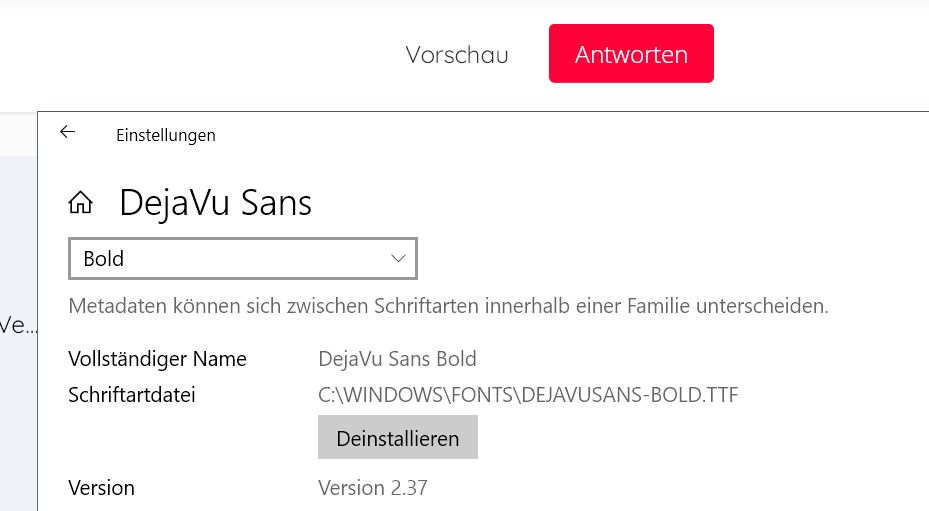The image size is (929, 511).
Task: Select the Version 2.37 value text
Action: point(373,488)
